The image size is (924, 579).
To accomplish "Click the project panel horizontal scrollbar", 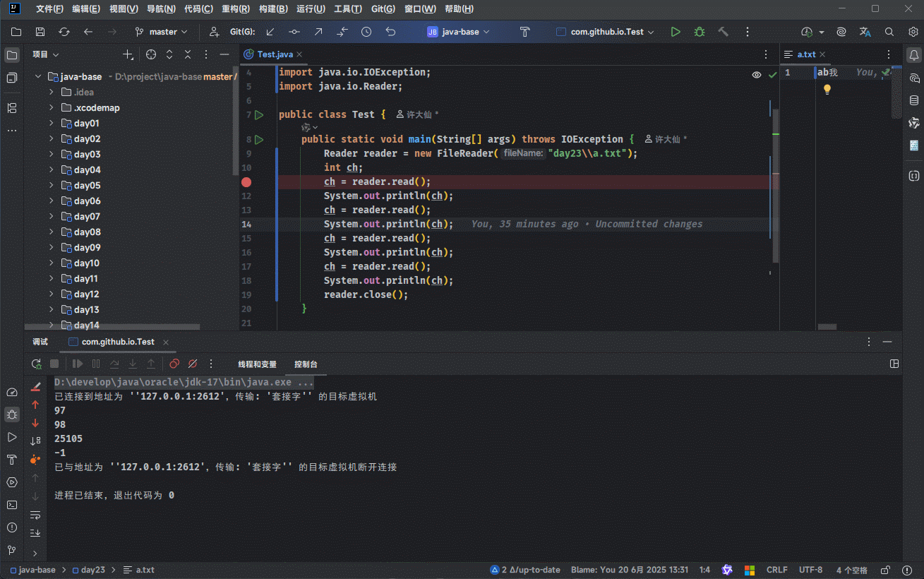I will [113, 327].
